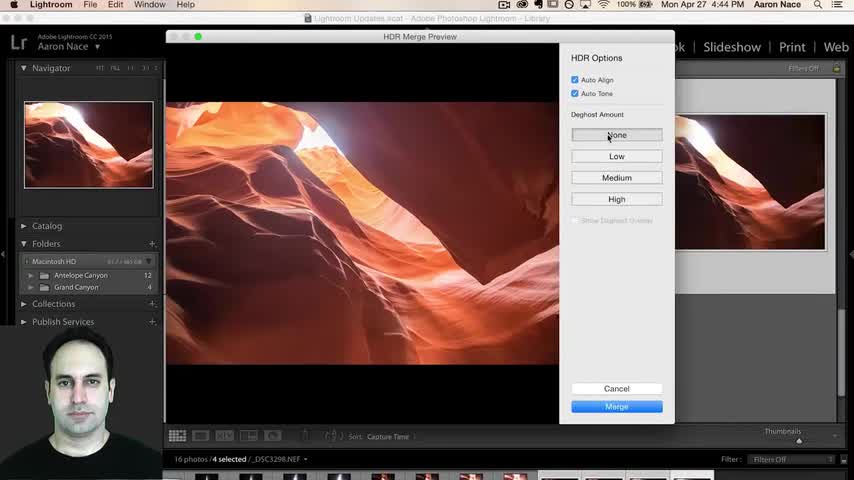Image resolution: width=854 pixels, height=480 pixels.
Task: Expand the Catalog panel
Action: (23, 226)
